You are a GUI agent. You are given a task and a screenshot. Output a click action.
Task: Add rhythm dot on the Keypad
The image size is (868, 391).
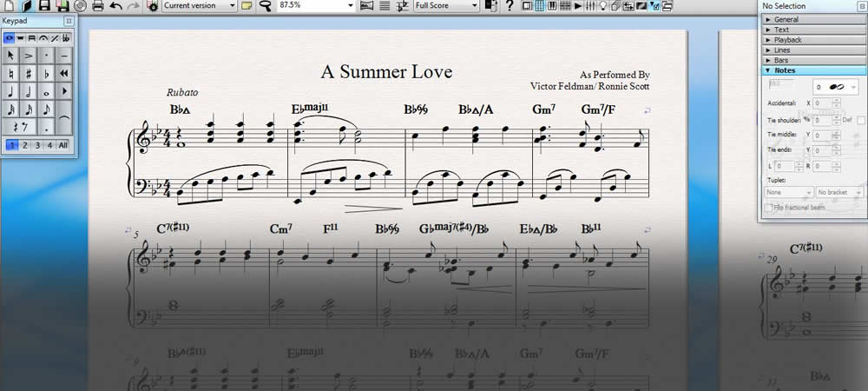click(47, 127)
